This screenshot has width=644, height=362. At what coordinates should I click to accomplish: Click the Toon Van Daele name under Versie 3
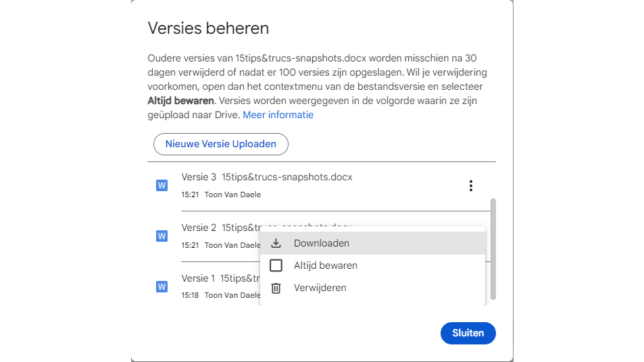coord(232,195)
